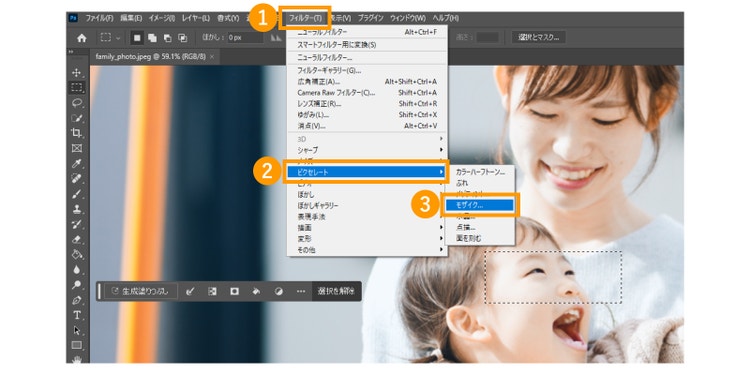Select the Hand tool

(x=77, y=359)
